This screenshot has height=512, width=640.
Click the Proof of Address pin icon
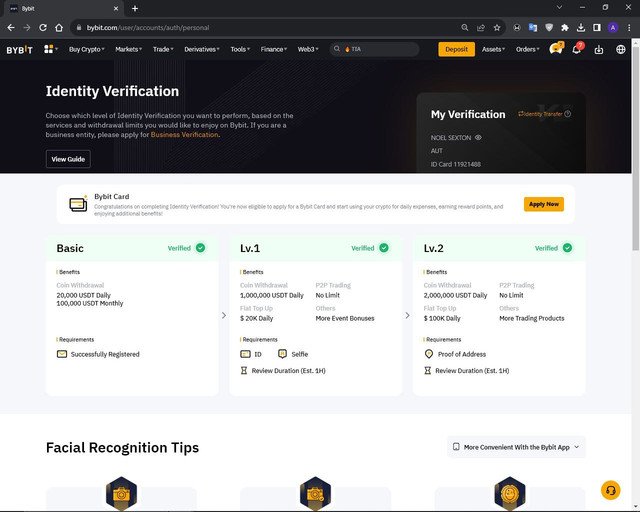coord(429,354)
